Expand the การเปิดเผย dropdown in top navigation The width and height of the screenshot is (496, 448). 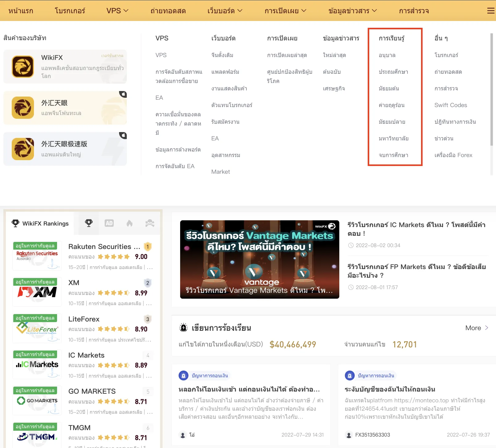pyautogui.click(x=285, y=11)
